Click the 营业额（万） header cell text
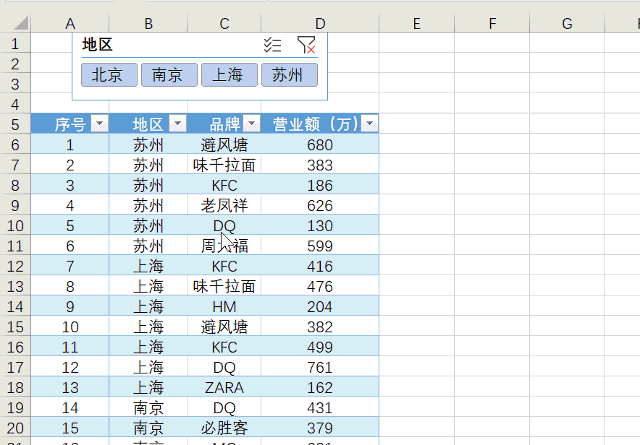The width and height of the screenshot is (640, 445). click(x=316, y=124)
